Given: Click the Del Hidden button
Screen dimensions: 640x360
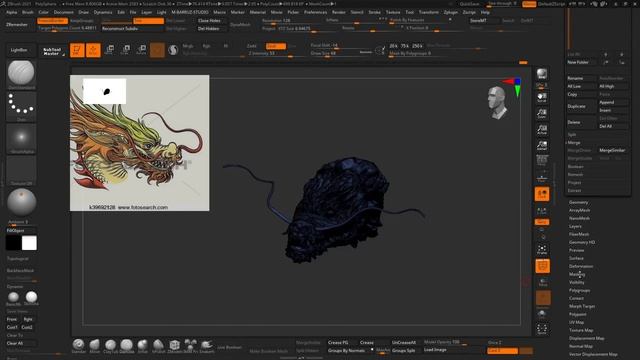Looking at the screenshot, I should [209, 29].
